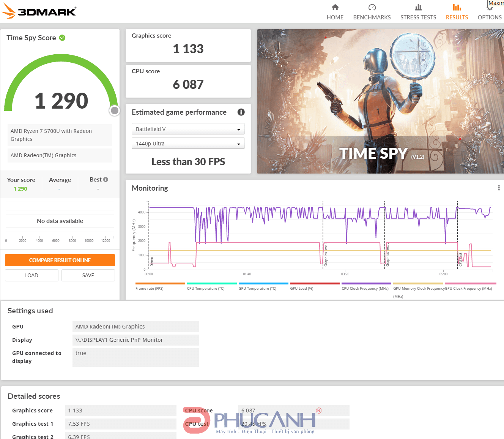The image size is (504, 439).
Task: Switch to RESULTS tab
Action: [x=457, y=12]
